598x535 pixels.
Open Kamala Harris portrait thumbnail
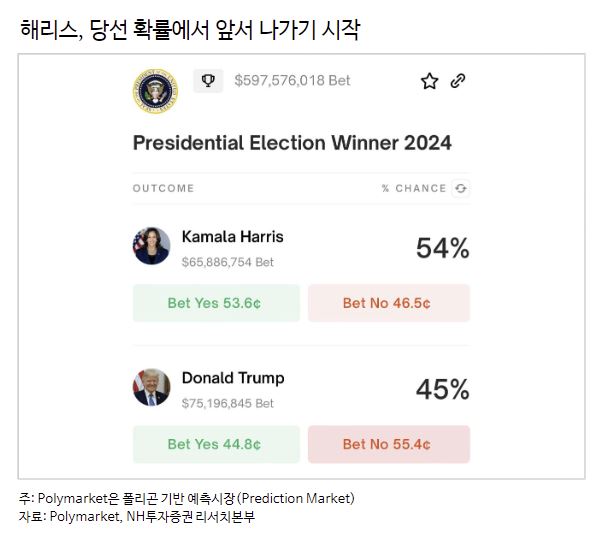pos(151,246)
